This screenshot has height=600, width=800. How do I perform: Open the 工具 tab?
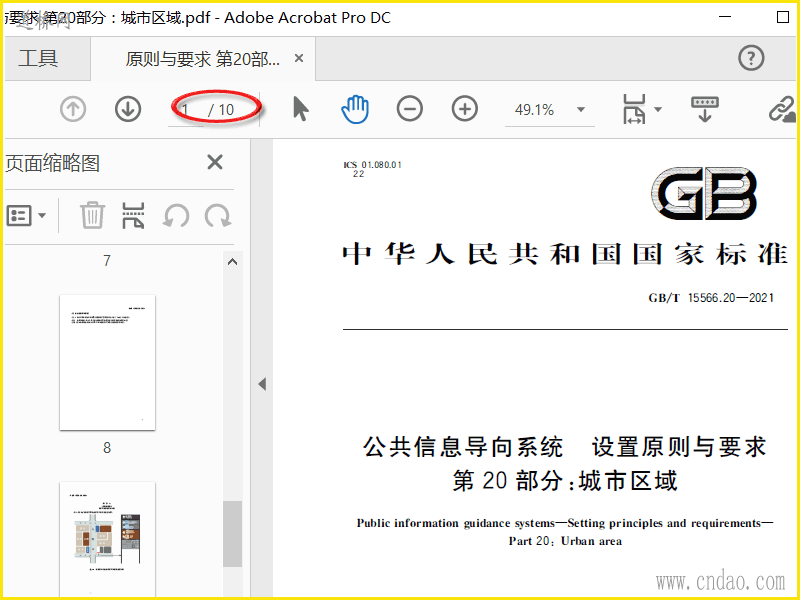tap(38, 58)
